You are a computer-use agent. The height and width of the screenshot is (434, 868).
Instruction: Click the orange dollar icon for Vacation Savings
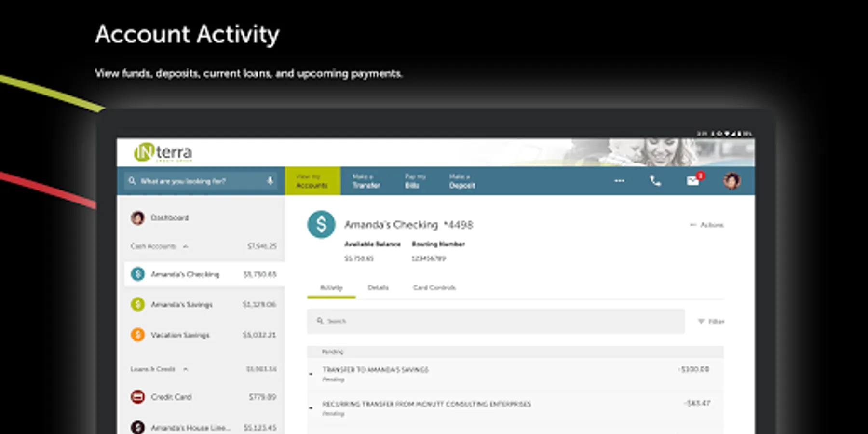point(138,335)
